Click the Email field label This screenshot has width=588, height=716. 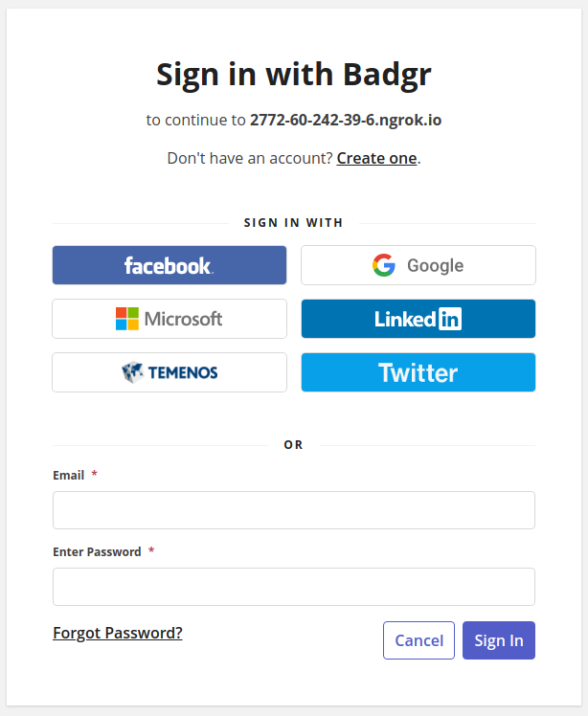(69, 476)
